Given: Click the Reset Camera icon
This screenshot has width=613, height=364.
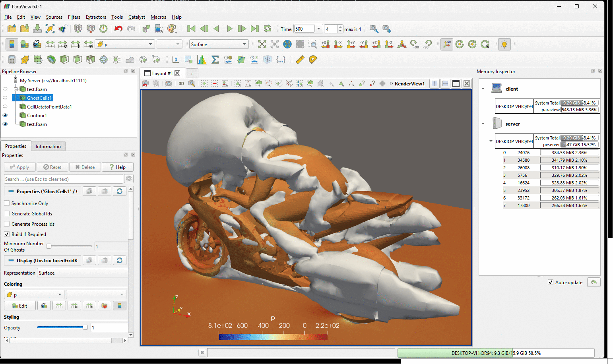Looking at the screenshot, I should 262,44.
